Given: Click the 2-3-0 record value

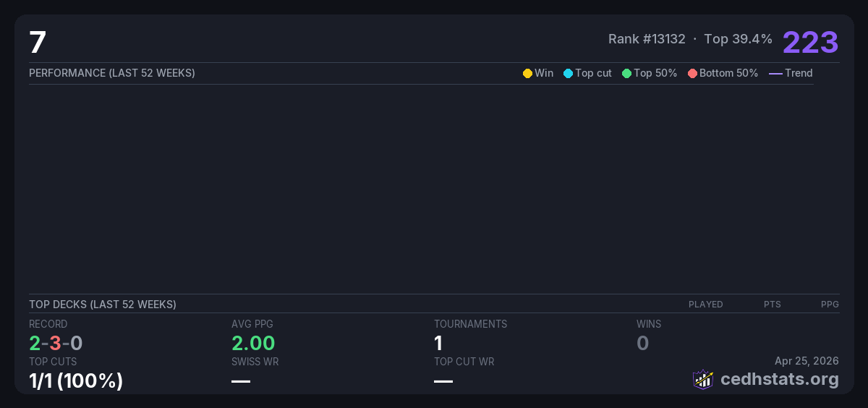Looking at the screenshot, I should (56, 343).
